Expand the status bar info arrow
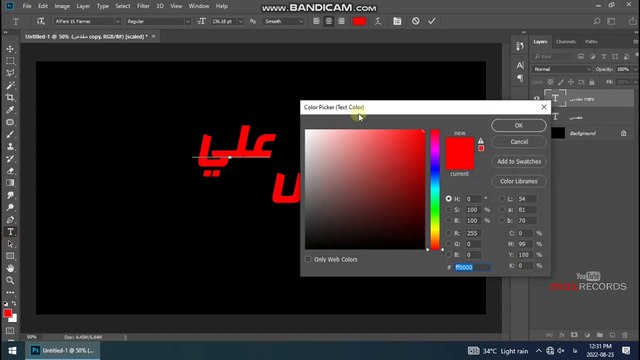 125,337
